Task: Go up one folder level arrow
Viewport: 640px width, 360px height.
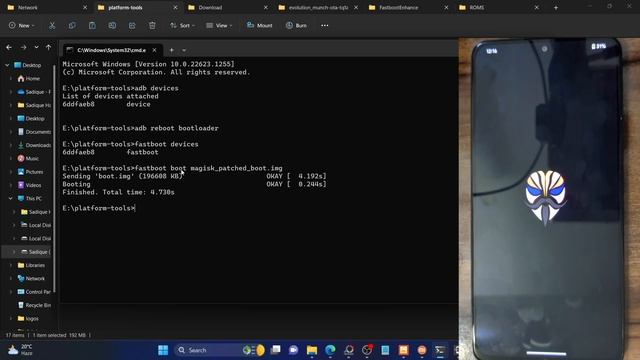Action: [x=49, y=47]
